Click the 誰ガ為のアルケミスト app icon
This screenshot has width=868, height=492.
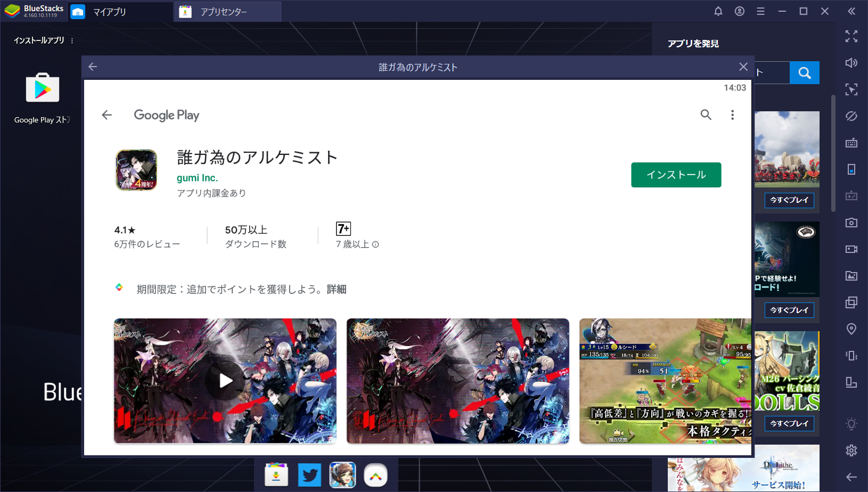point(136,170)
